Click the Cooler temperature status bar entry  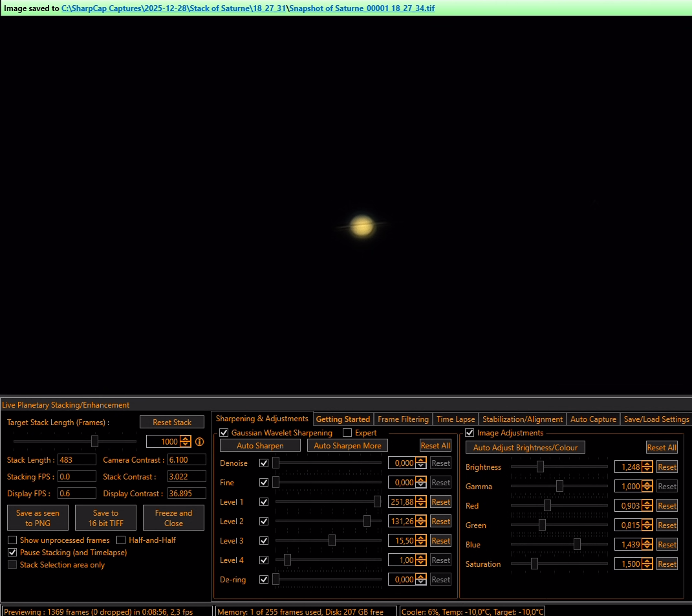pos(473,611)
